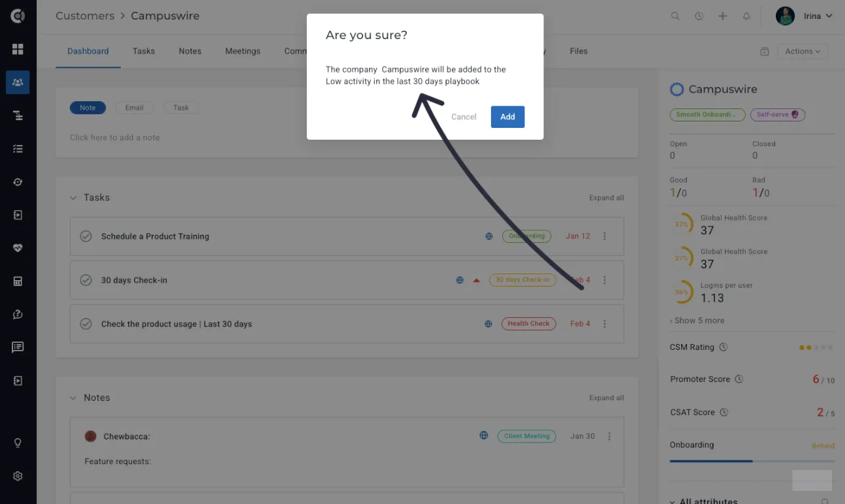Open the history clock icon in header
This screenshot has height=504, width=845.
click(699, 16)
